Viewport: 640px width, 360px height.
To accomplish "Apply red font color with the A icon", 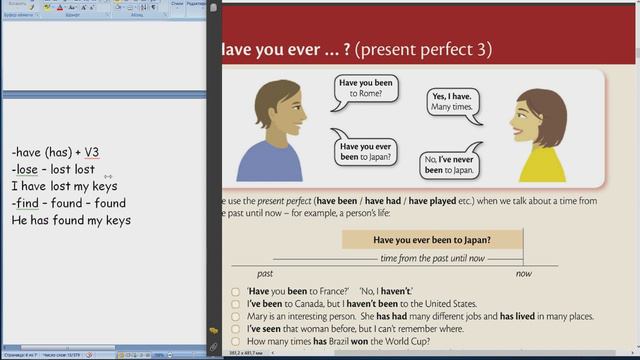I will point(60,7).
